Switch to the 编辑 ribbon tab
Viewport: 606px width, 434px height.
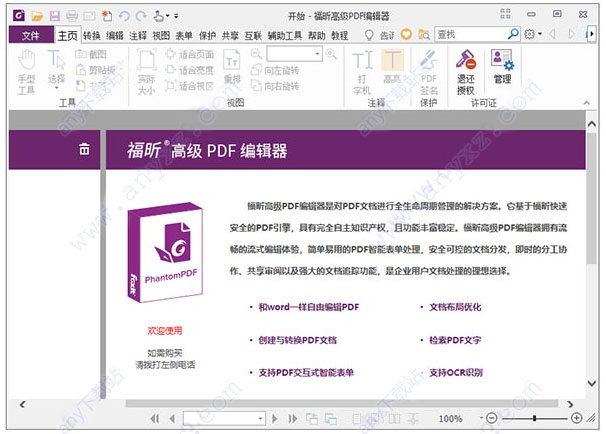(115, 36)
